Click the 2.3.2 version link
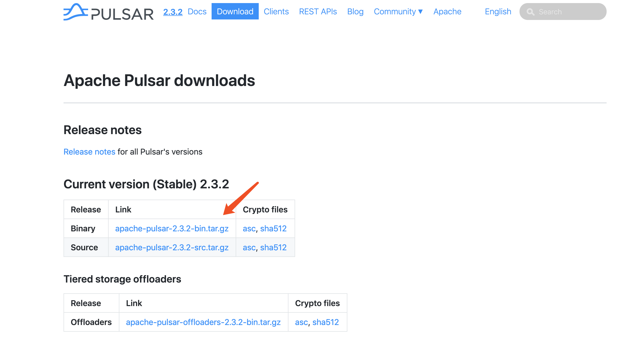The height and width of the screenshot is (346, 644). click(x=173, y=12)
